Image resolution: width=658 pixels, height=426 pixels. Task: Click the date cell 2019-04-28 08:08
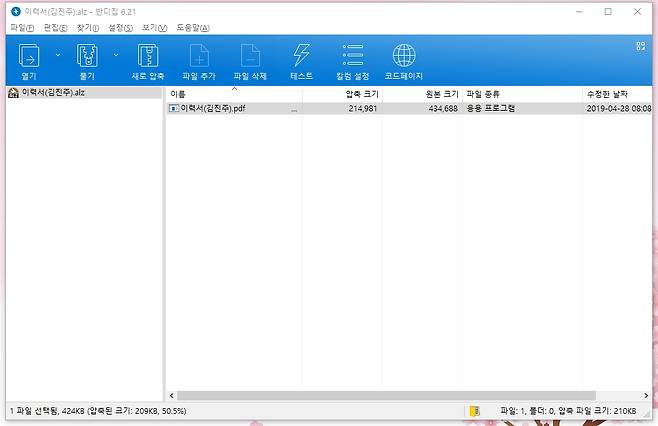(x=619, y=108)
